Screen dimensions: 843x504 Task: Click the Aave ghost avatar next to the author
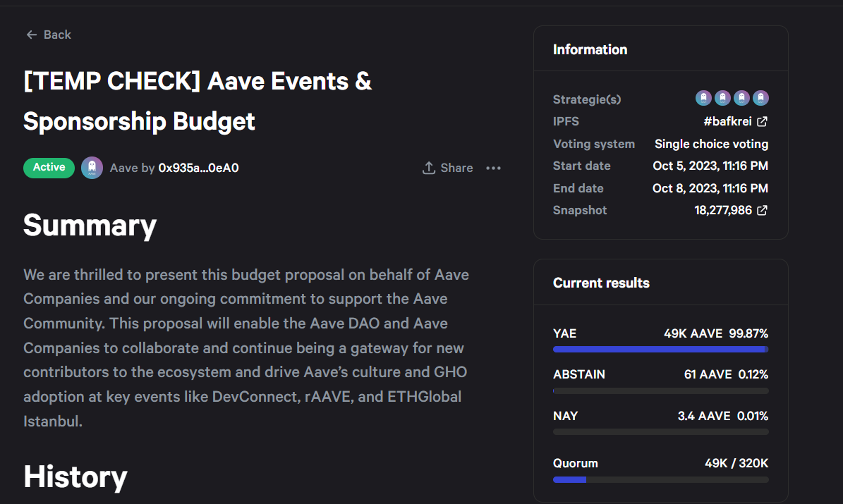[x=92, y=167]
